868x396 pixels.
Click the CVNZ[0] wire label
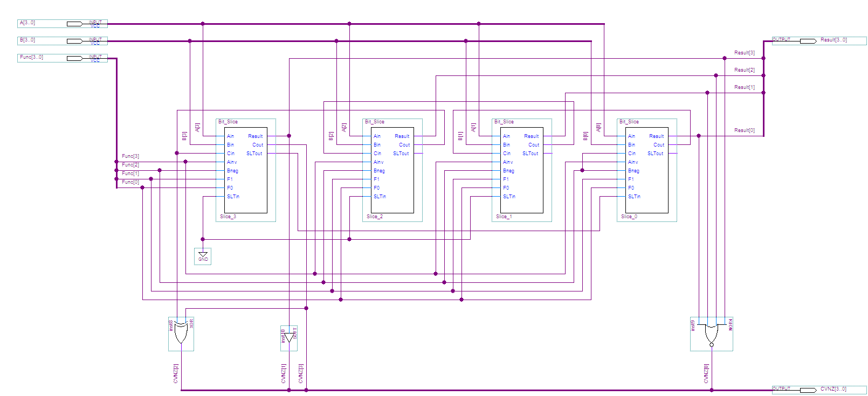pyautogui.click(x=706, y=373)
